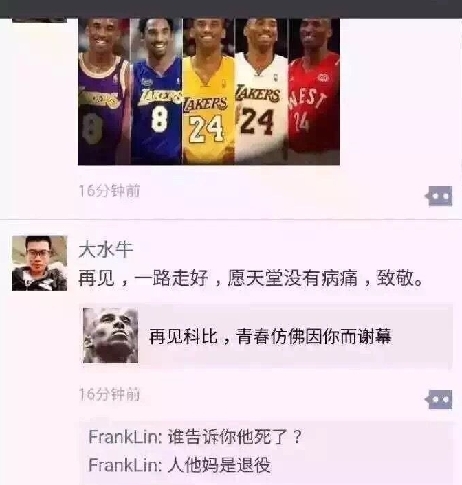
Task: Open the five-jersey Lakers collage photo
Action: click(209, 92)
